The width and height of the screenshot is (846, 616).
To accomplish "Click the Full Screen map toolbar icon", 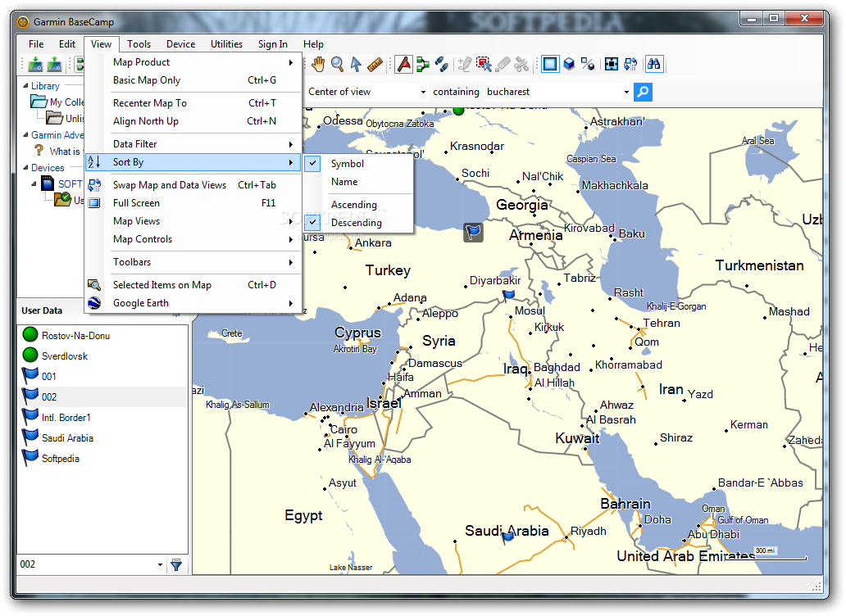I will (612, 64).
